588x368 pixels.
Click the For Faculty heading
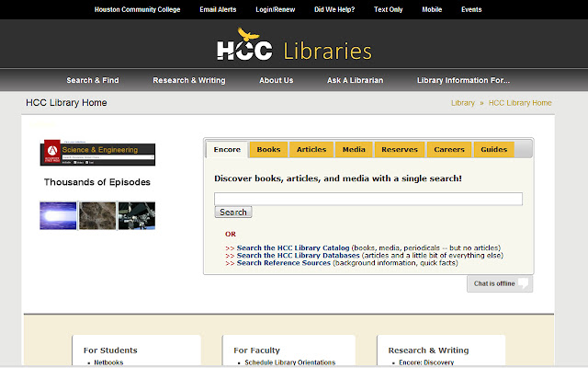click(x=256, y=351)
